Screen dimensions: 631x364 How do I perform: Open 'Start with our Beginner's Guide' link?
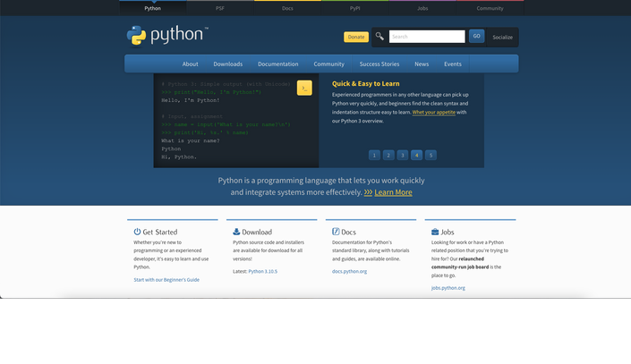(166, 280)
